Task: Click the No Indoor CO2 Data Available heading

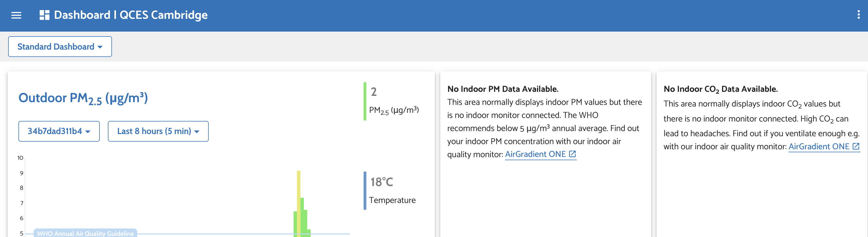Action: [x=720, y=89]
